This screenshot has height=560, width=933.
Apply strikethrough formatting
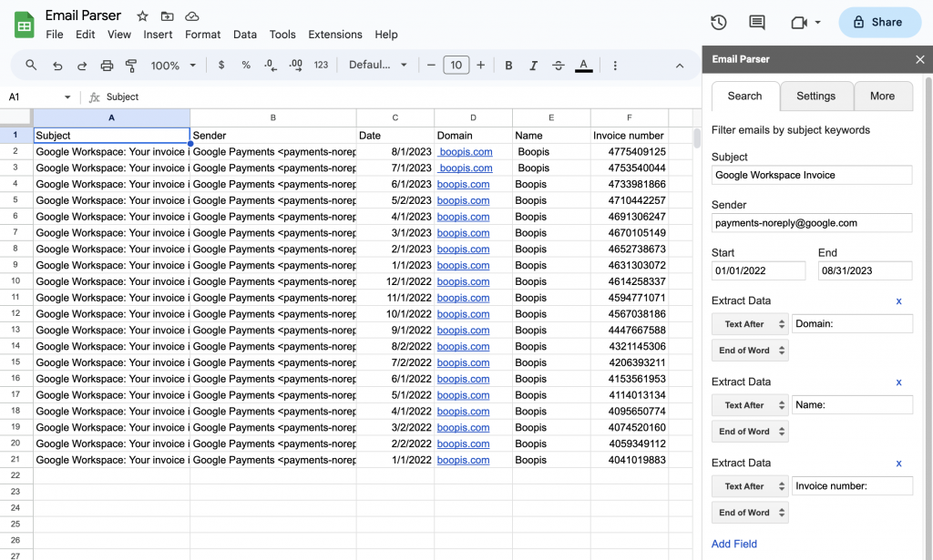pos(559,66)
